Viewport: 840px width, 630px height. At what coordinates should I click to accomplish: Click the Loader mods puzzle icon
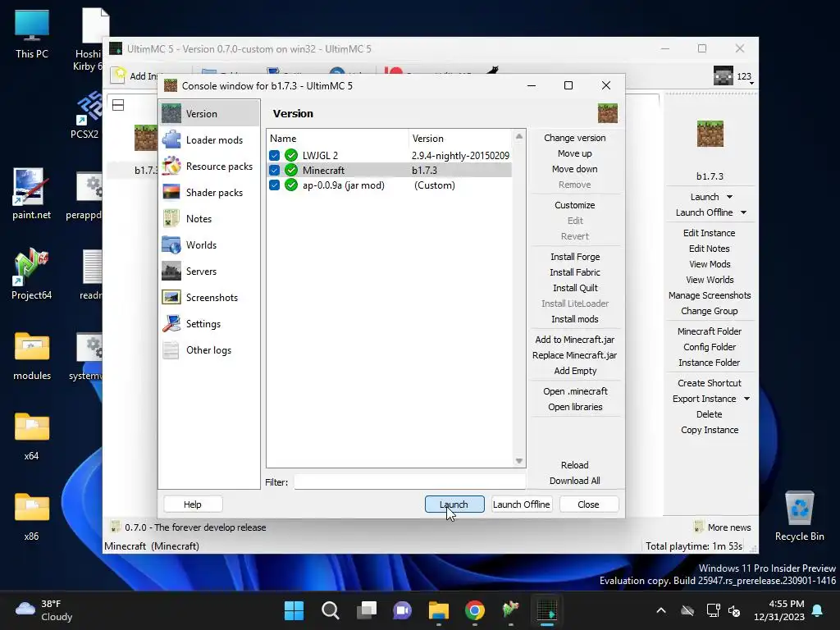click(x=171, y=139)
